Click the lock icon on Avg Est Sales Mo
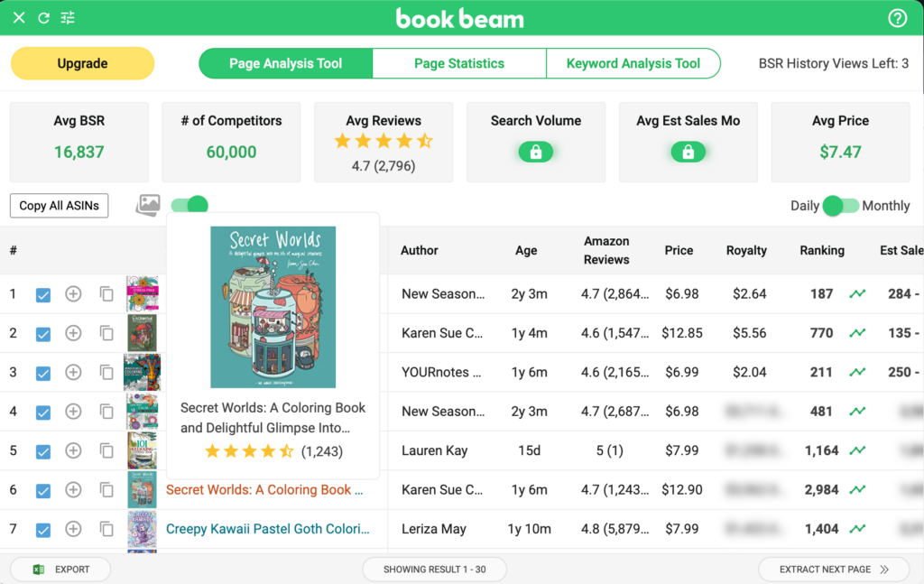Viewport: 924px width, 584px height. coord(688,152)
